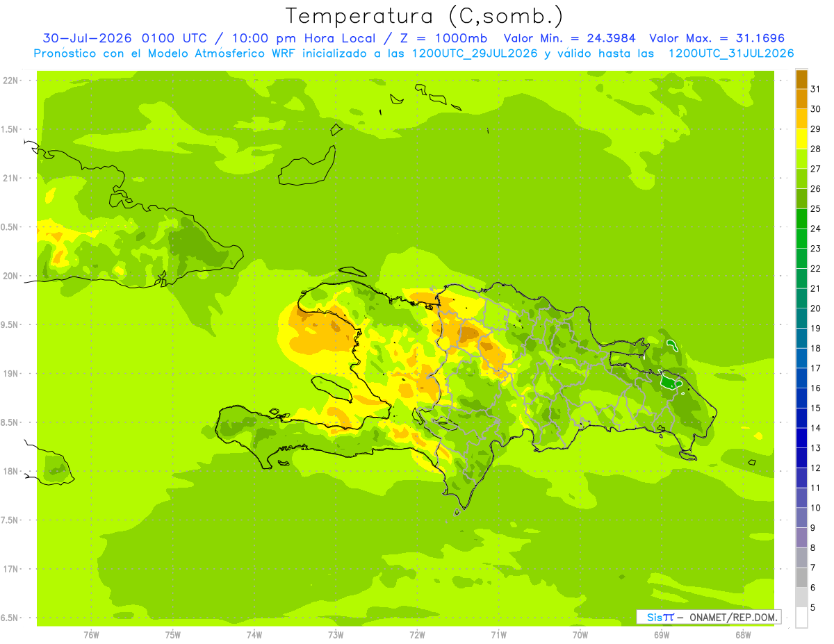Click the 'Temperatura (C,somb.)' chart title
Screen dimensions: 834x644
pyautogui.click(x=424, y=16)
